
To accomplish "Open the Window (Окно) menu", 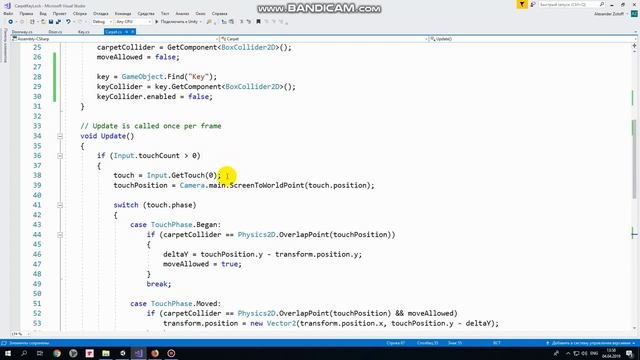I will 200,13.
